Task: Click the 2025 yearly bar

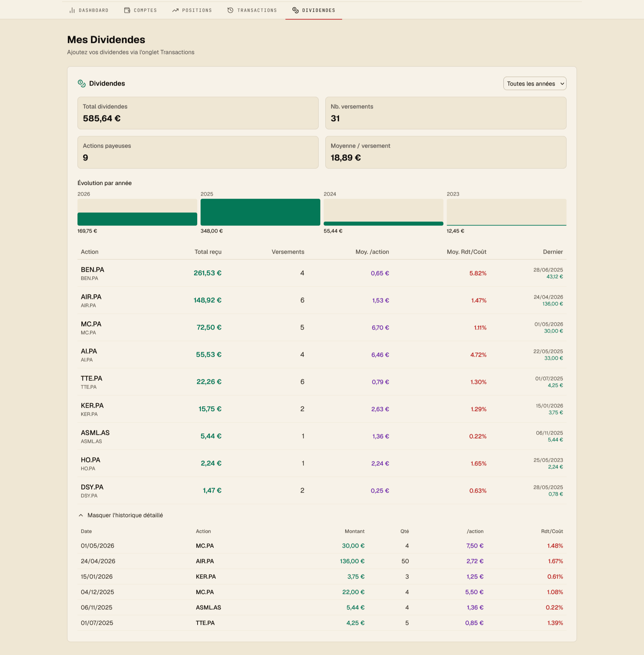Action: [260, 212]
